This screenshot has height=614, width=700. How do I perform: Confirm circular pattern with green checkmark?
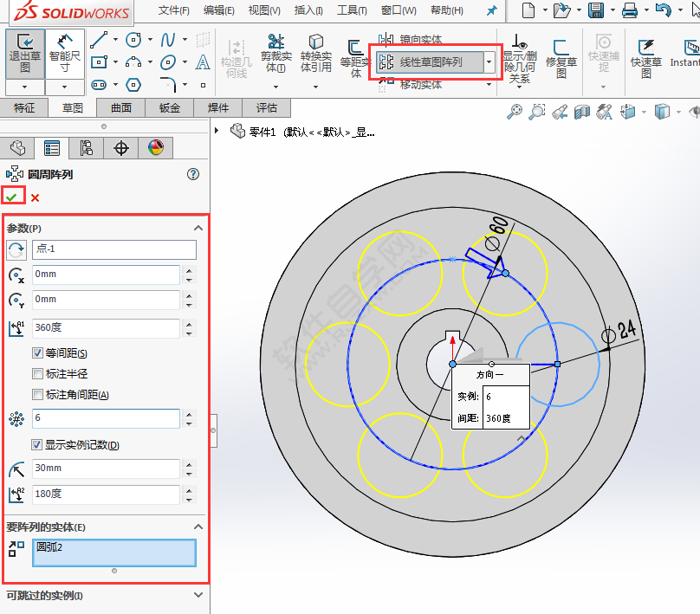pos(12,197)
